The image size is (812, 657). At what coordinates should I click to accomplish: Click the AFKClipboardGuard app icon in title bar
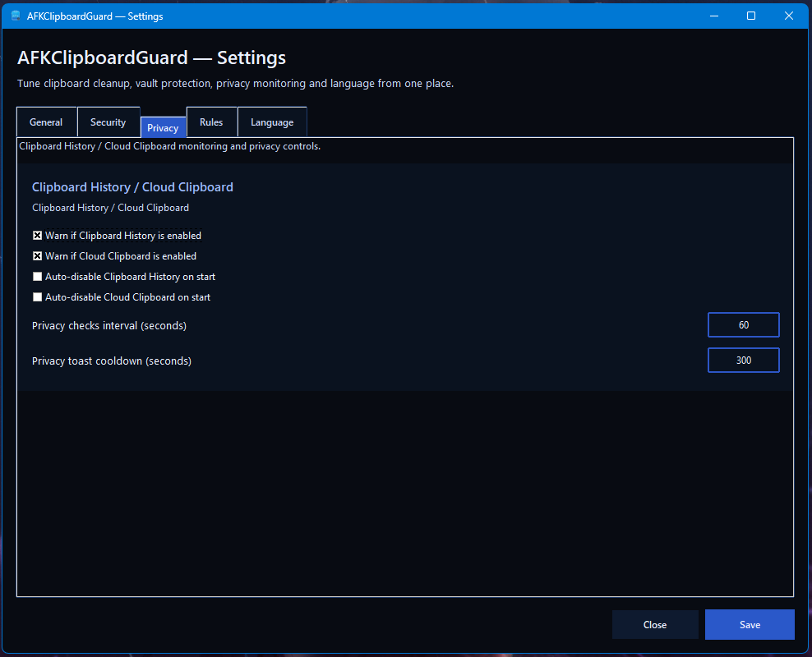pyautogui.click(x=16, y=16)
